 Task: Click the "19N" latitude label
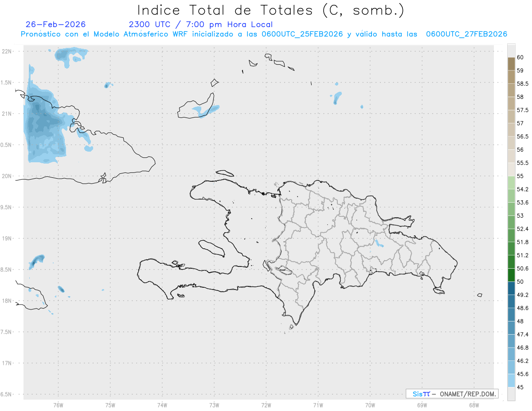(x=7, y=239)
